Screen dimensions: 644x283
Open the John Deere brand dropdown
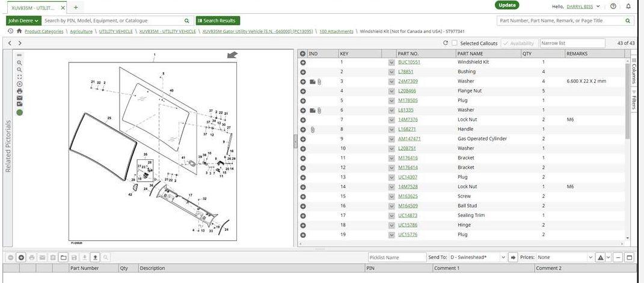coord(23,20)
